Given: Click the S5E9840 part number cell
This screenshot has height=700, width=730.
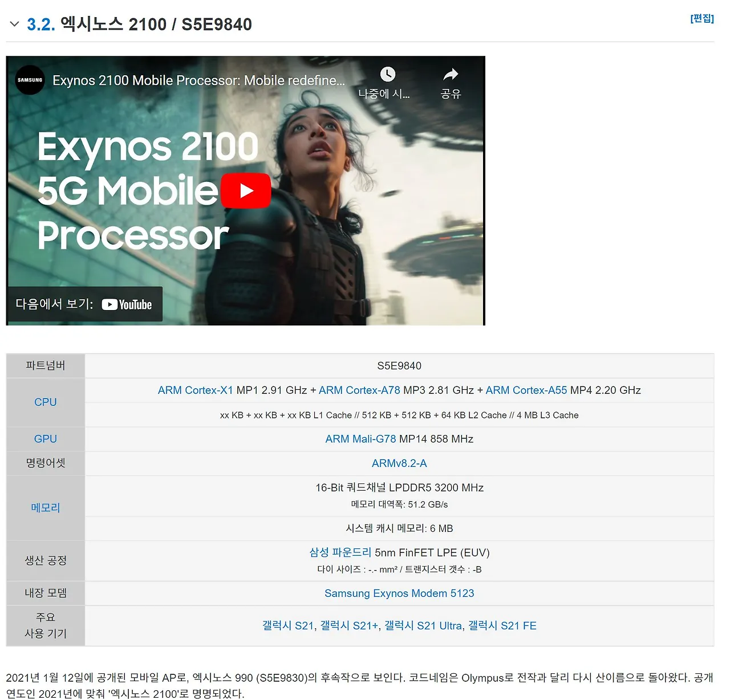Looking at the screenshot, I should point(399,366).
